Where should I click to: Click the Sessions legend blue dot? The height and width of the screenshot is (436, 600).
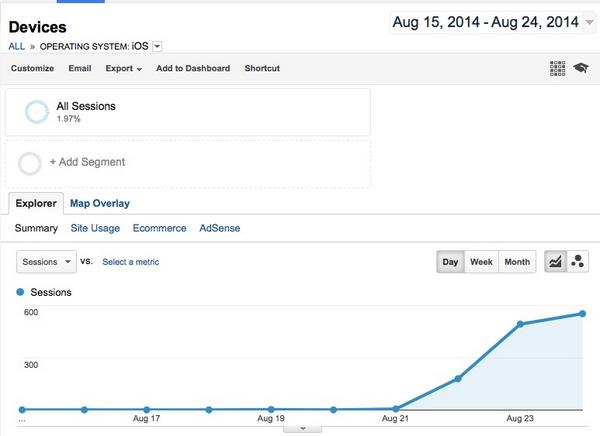[x=20, y=292]
